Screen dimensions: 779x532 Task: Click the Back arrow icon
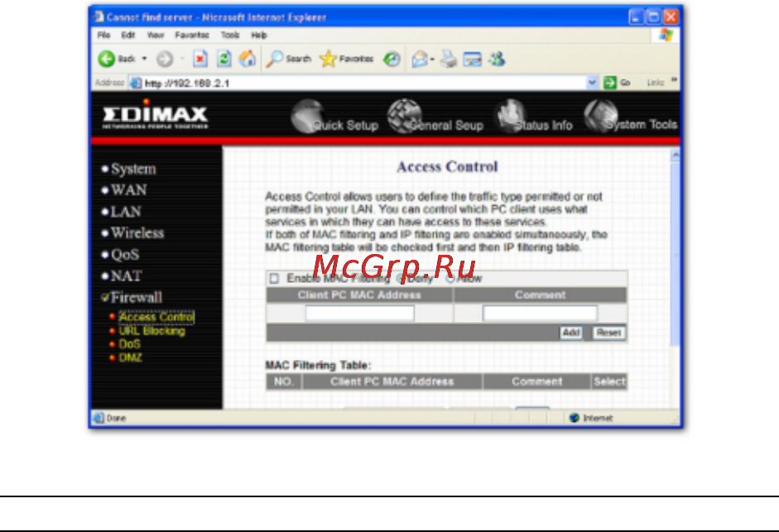coord(106,59)
